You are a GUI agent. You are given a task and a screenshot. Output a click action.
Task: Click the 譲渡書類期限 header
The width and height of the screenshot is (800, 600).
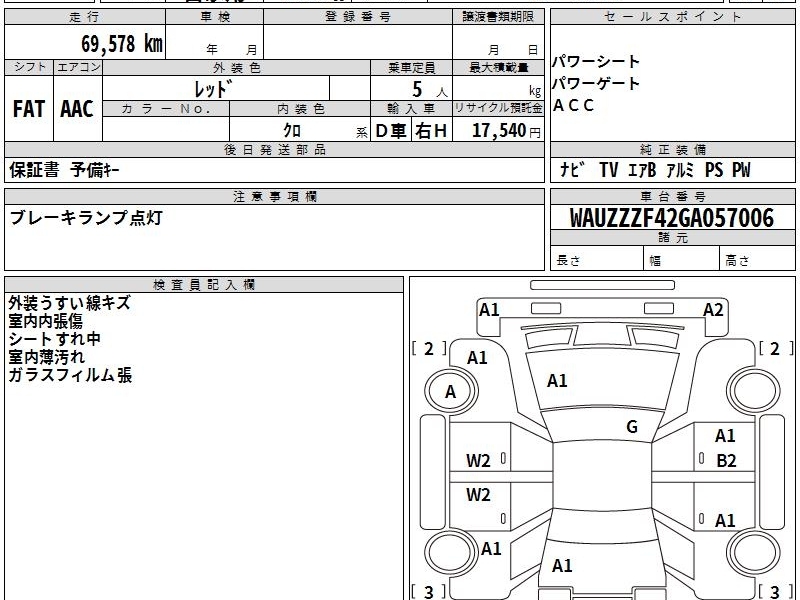coord(498,17)
